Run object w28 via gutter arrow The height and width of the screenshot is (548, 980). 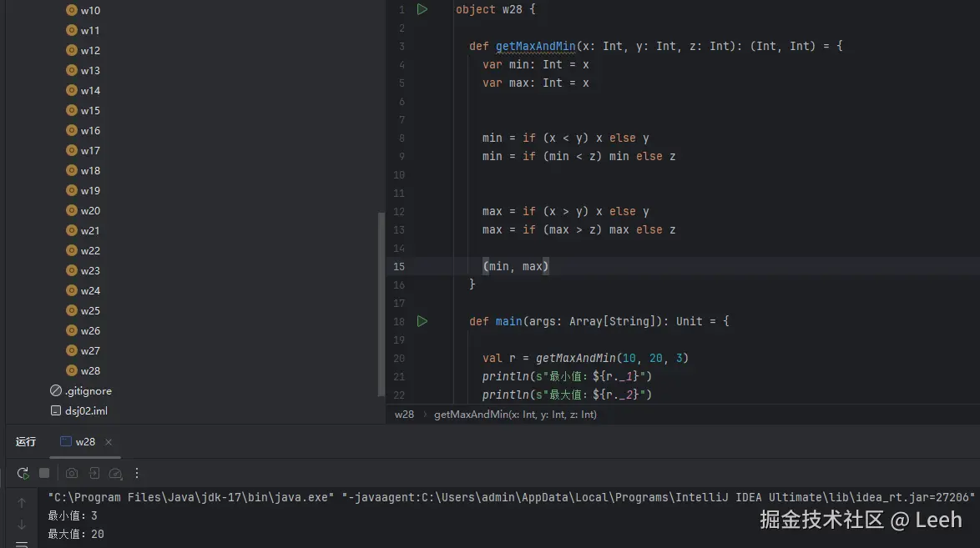pos(422,9)
